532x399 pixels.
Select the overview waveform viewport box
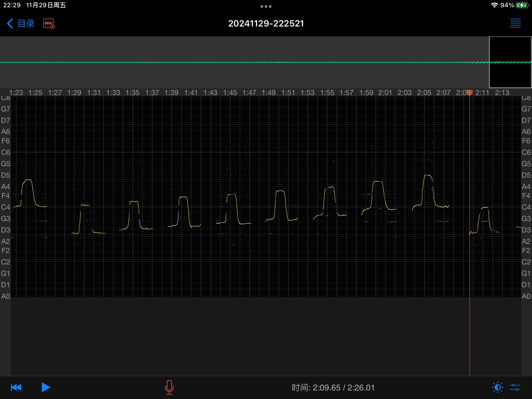tap(510, 62)
